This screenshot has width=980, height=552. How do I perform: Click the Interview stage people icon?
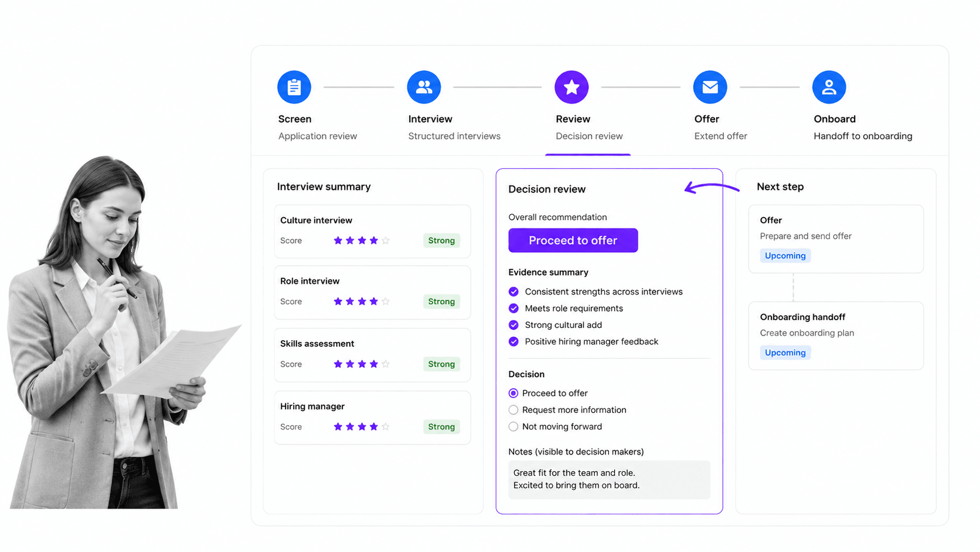[424, 87]
